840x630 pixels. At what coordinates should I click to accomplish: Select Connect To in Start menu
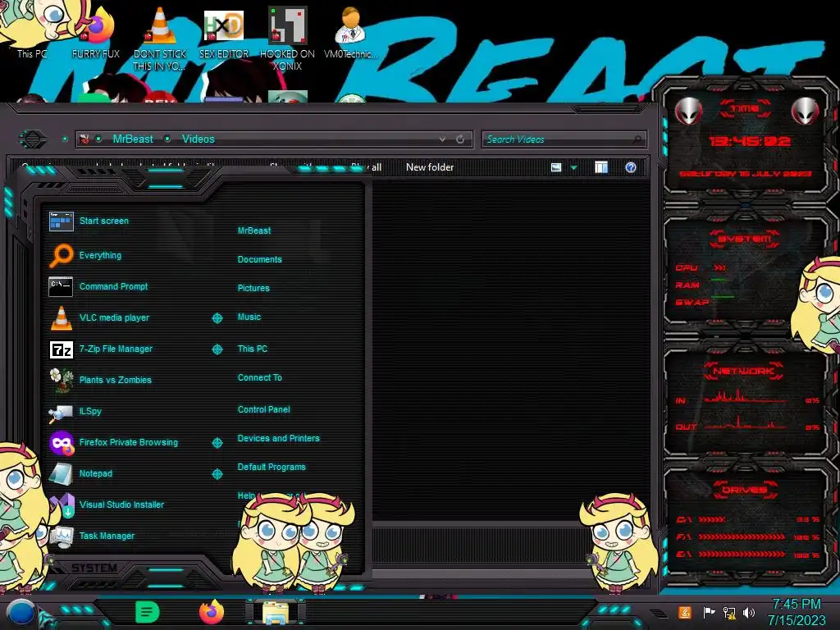pyautogui.click(x=260, y=377)
